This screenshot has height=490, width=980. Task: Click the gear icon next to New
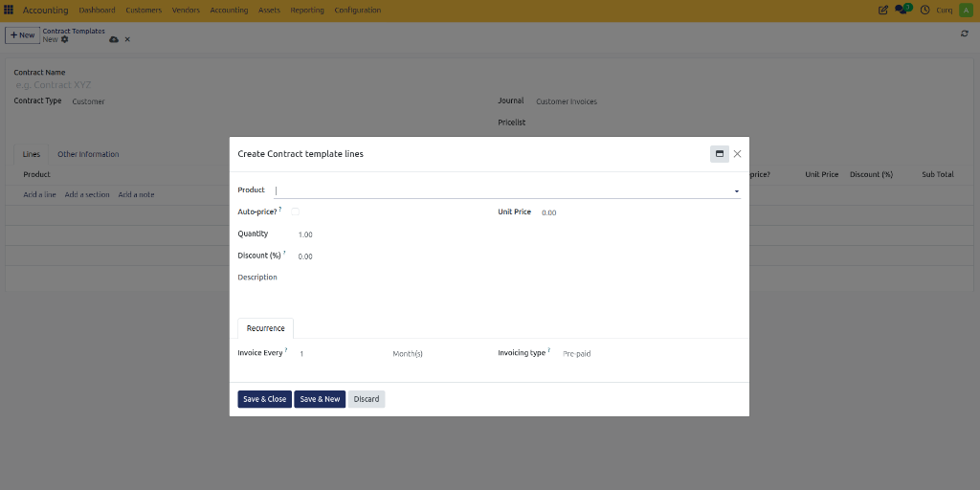click(x=64, y=39)
